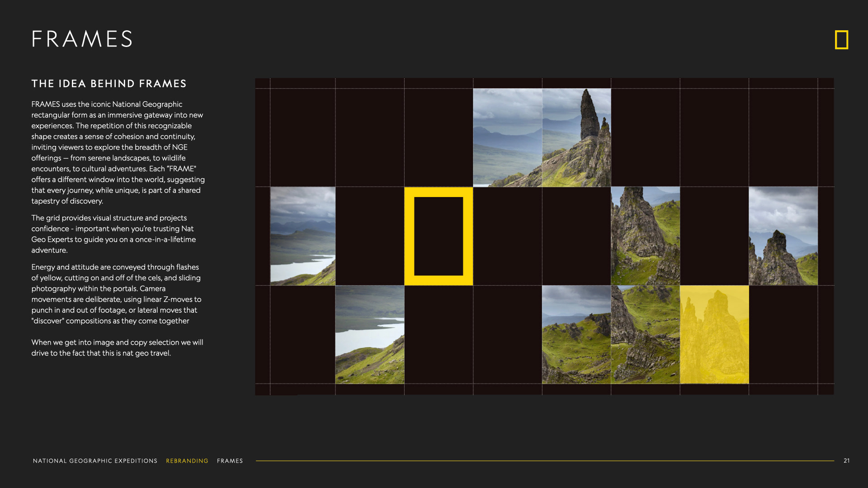
Task: Click the large yellow frame in grid
Action: pos(438,236)
